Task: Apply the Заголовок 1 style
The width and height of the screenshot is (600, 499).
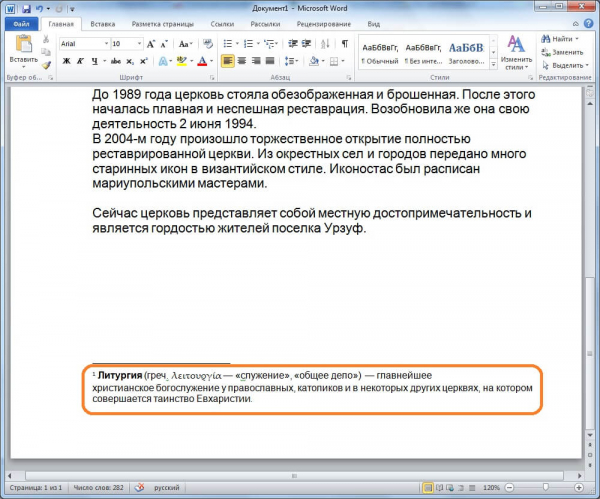Action: coord(466,53)
